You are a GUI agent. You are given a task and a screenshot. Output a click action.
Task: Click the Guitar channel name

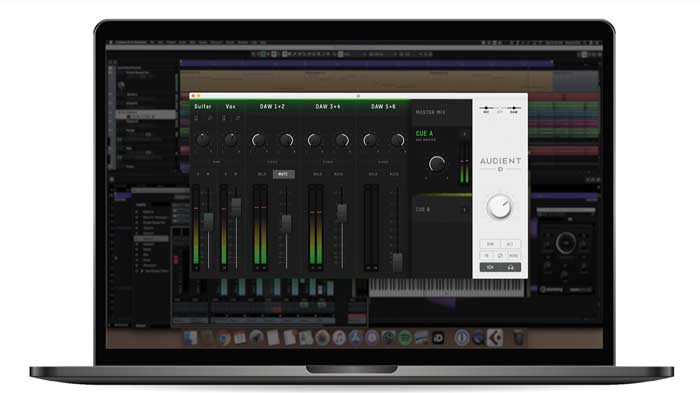[203, 107]
